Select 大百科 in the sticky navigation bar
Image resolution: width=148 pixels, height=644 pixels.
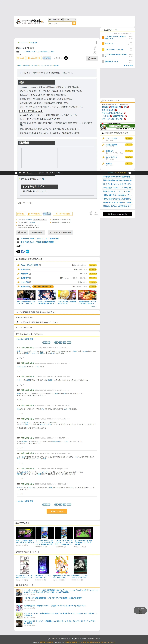point(42,173)
